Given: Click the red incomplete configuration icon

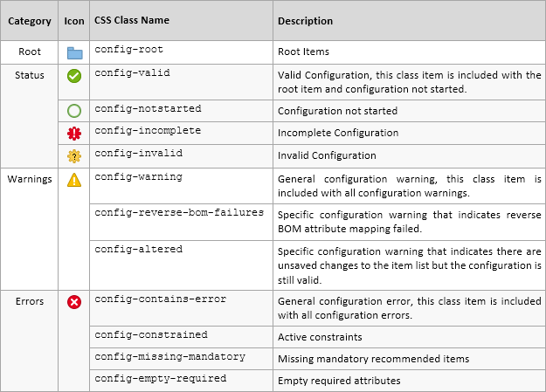Looking at the screenshot, I should click(74, 133).
